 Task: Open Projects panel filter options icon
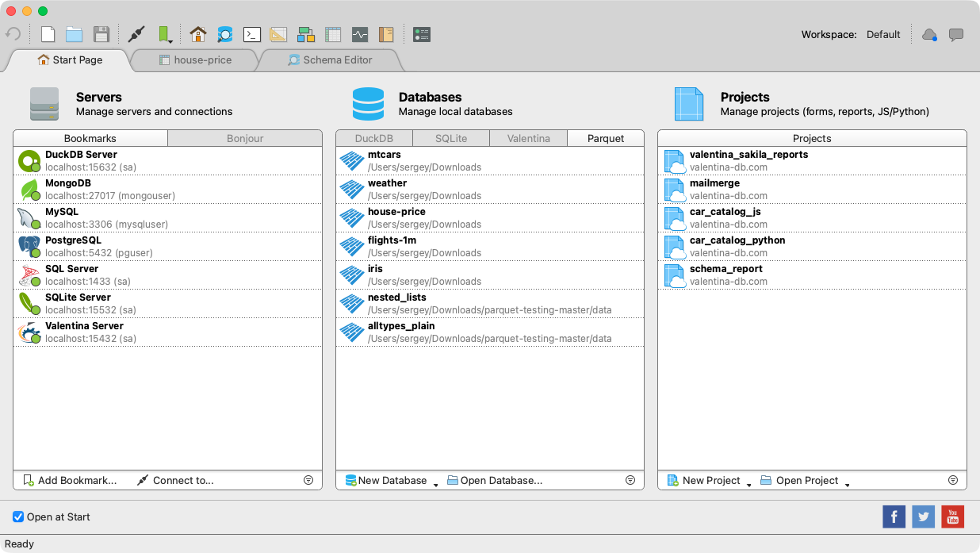pyautogui.click(x=953, y=480)
